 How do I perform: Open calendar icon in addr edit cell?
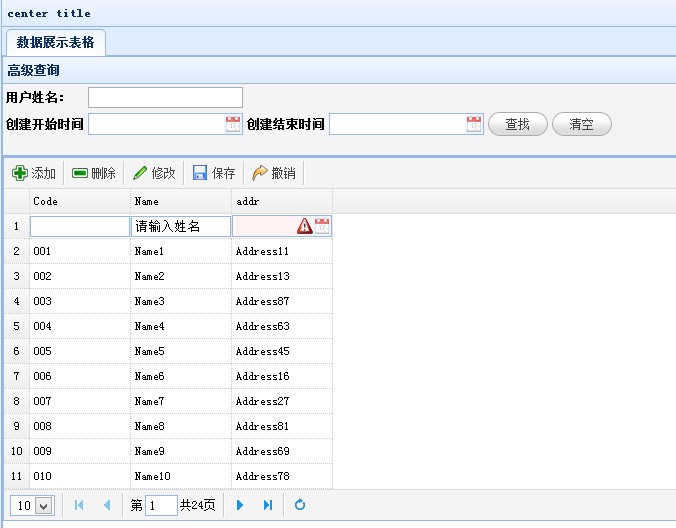[322, 226]
